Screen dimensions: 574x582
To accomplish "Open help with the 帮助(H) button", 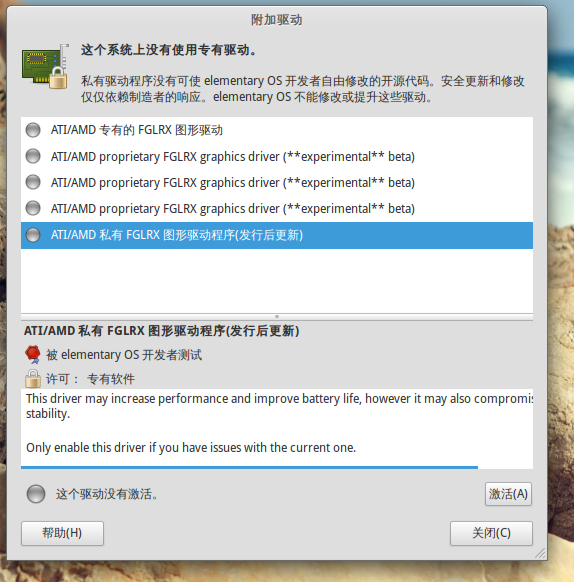I will pos(62,533).
